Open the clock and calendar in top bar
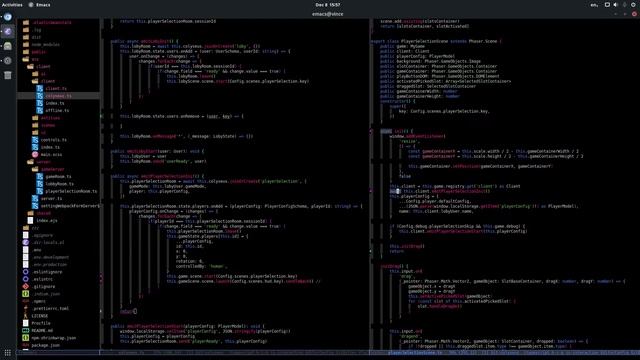640x360 pixels. (327, 5)
